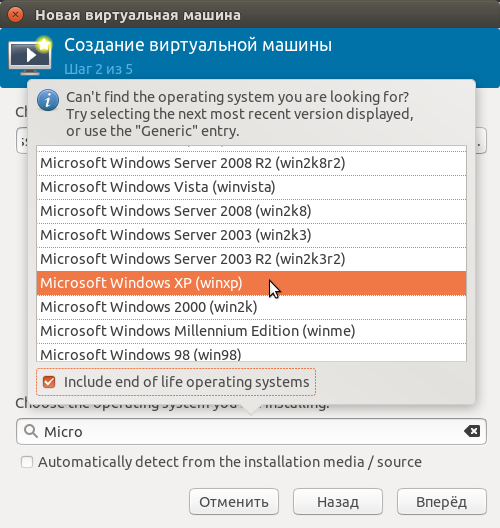Screen dimensions: 500x528
Task: Select Microsoft Windows 2000 (win2k)
Action: tap(252, 307)
